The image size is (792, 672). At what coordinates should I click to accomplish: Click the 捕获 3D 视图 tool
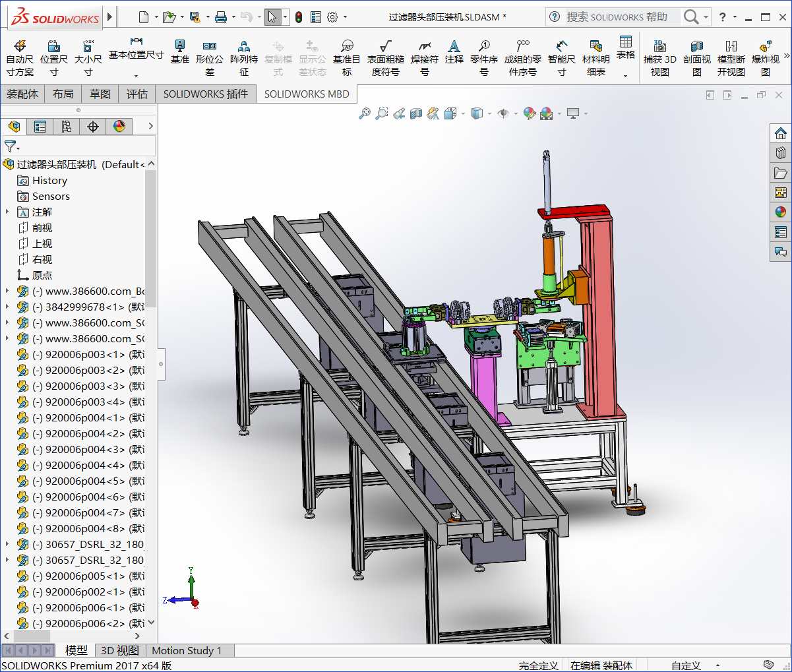pyautogui.click(x=660, y=58)
